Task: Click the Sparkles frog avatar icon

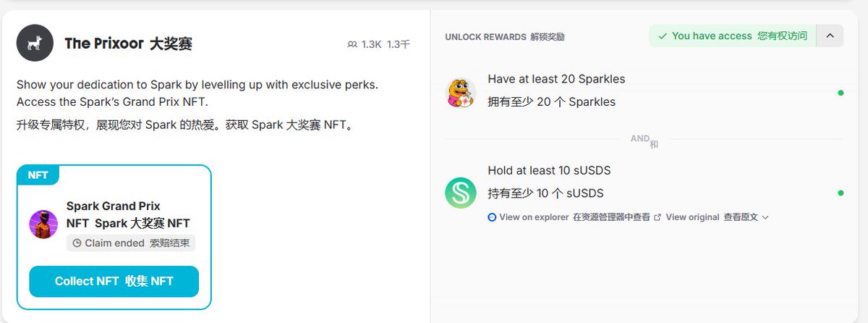Action: [460, 93]
